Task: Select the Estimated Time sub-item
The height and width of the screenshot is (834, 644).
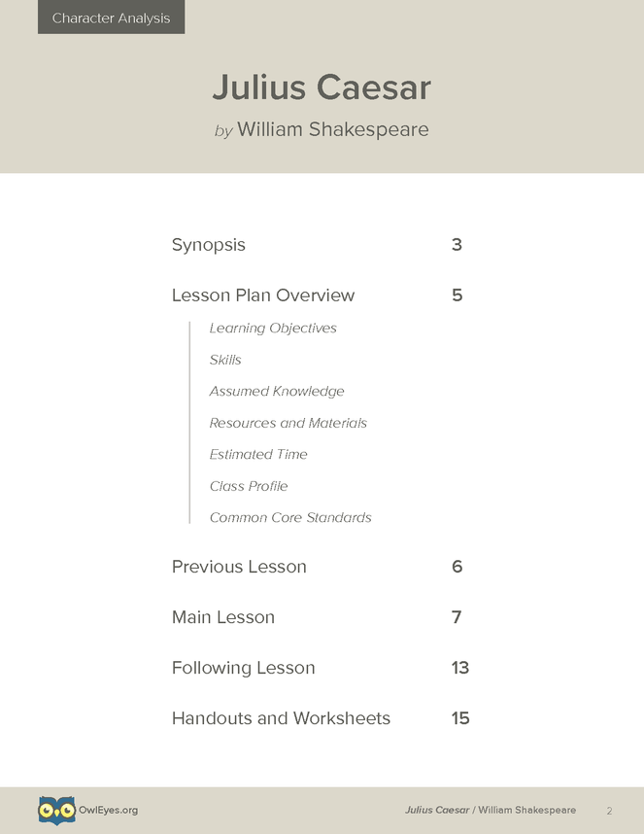Action: (x=258, y=454)
